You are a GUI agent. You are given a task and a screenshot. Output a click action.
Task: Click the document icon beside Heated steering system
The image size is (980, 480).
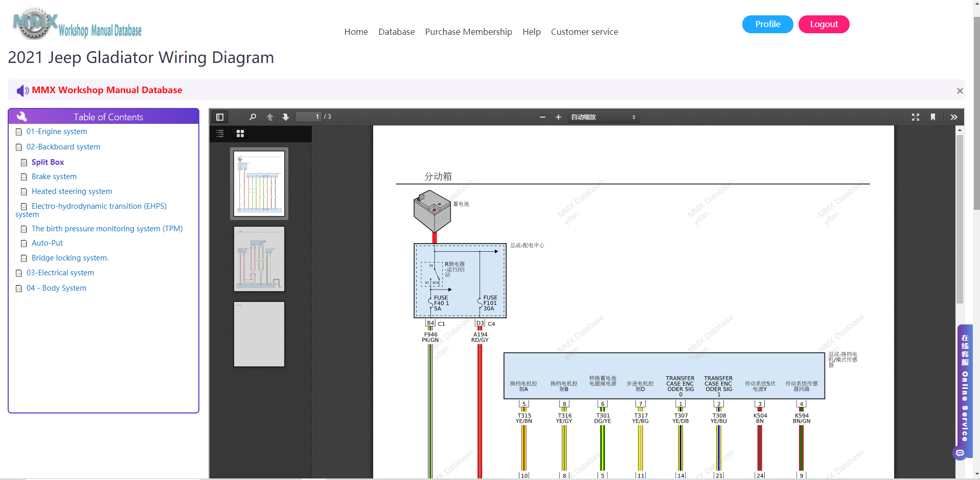pyautogui.click(x=24, y=192)
